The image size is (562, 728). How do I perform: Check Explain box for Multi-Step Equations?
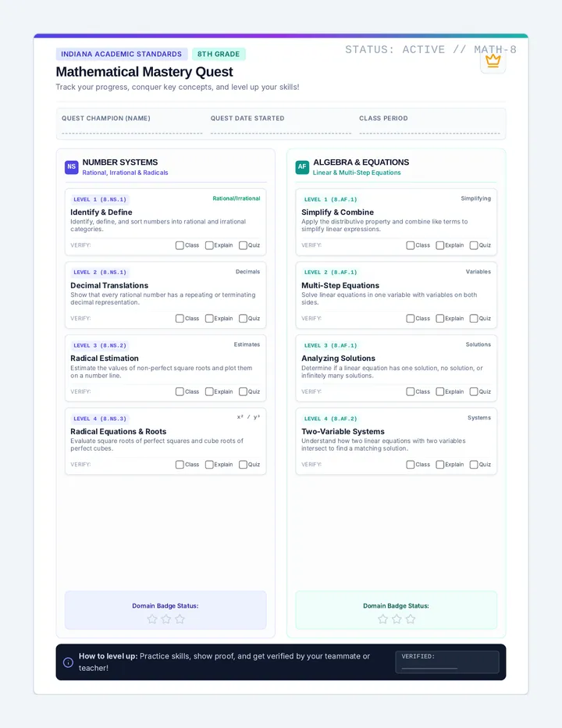(440, 319)
